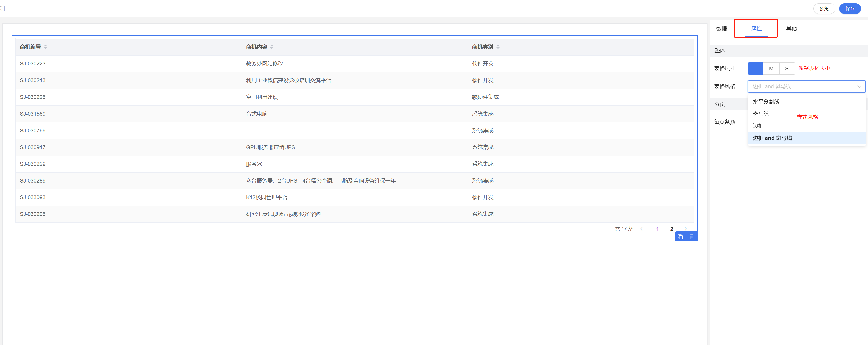Click the copy component icon
Viewport: 868px width, 345px height.
click(680, 237)
